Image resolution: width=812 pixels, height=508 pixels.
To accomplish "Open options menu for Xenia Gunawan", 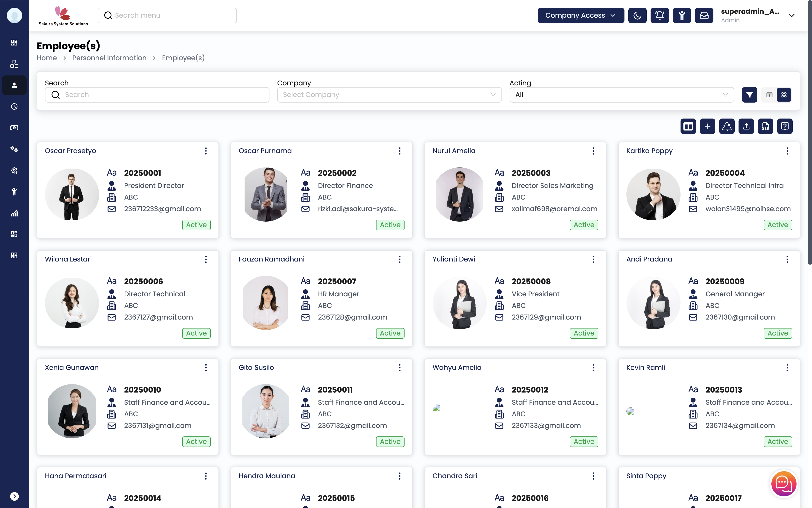I will coord(206,367).
